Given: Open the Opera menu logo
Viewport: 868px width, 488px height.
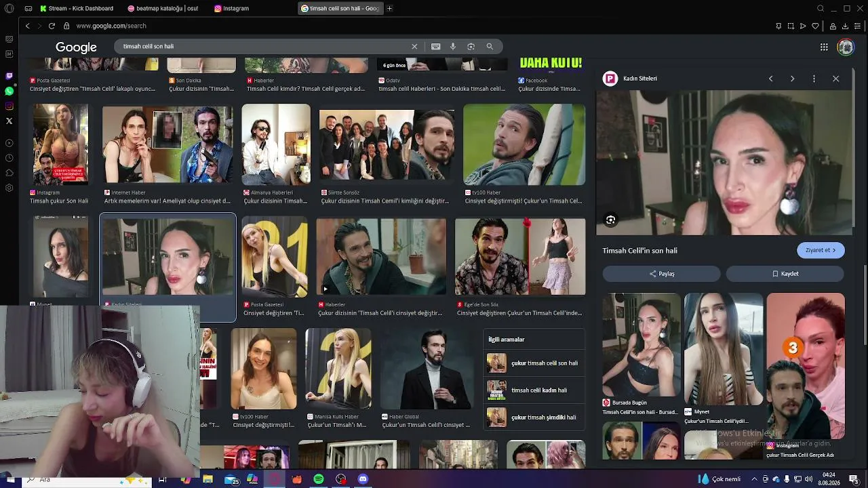Looking at the screenshot, I should [x=9, y=8].
